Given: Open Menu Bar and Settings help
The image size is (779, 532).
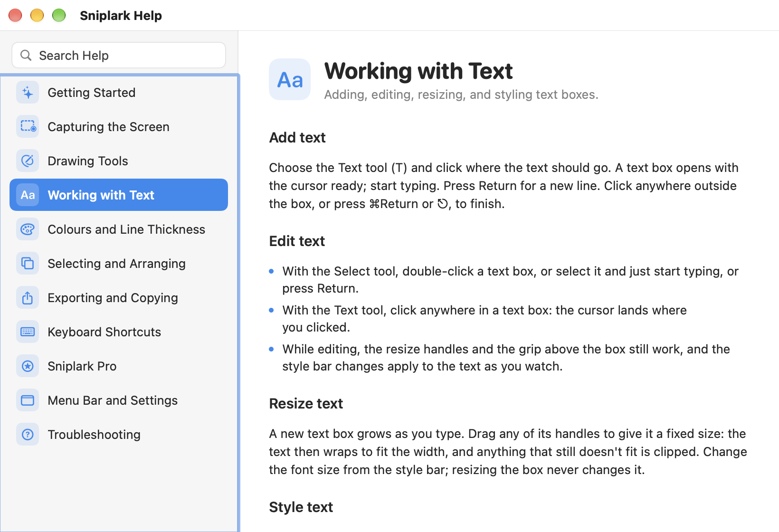Looking at the screenshot, I should [x=119, y=400].
